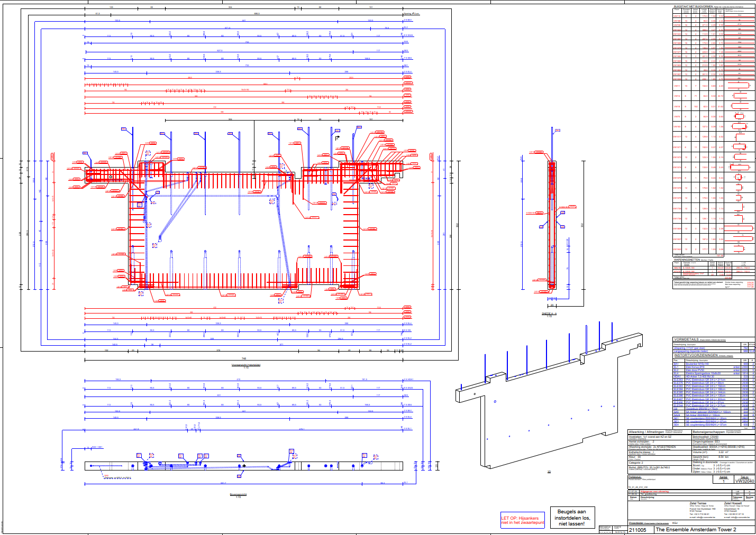Select the 'Vooraanzicht' view caption
The width and height of the screenshot is (756, 535).
pyautogui.click(x=246, y=365)
